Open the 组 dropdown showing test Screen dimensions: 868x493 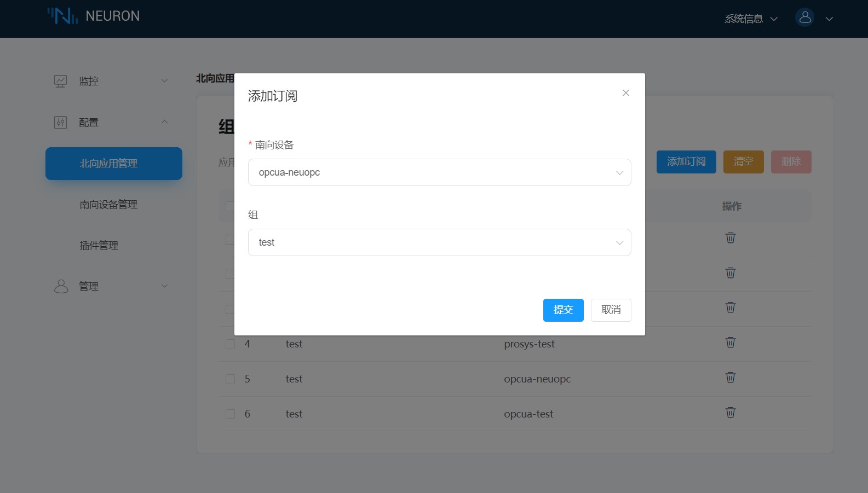[x=439, y=242]
